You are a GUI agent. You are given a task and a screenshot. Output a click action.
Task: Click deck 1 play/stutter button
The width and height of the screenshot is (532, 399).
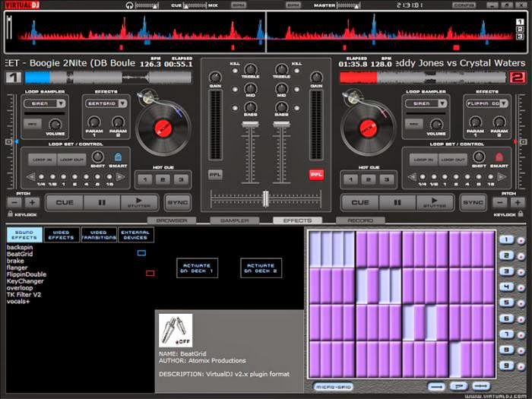139,203
